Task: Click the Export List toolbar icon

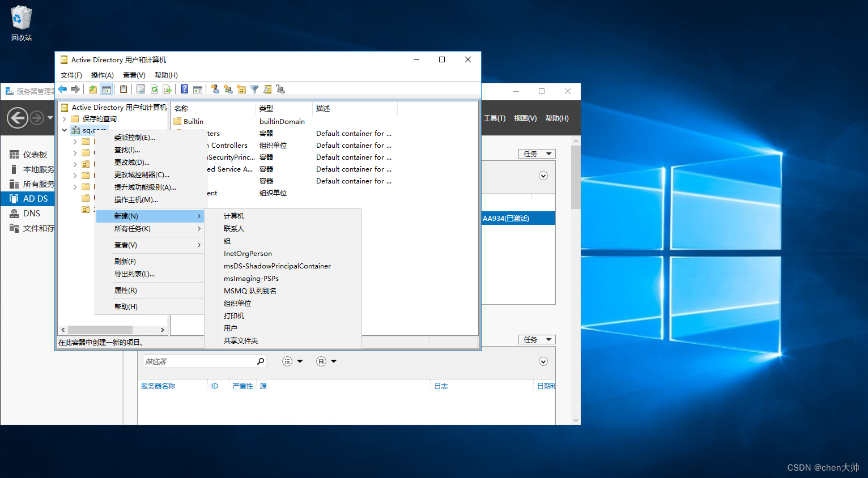Action: pos(167,89)
